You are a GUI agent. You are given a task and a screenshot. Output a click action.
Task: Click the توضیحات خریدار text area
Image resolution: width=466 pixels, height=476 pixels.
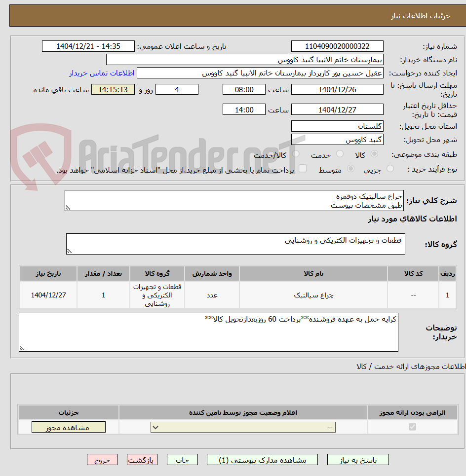pyautogui.click(x=208, y=332)
